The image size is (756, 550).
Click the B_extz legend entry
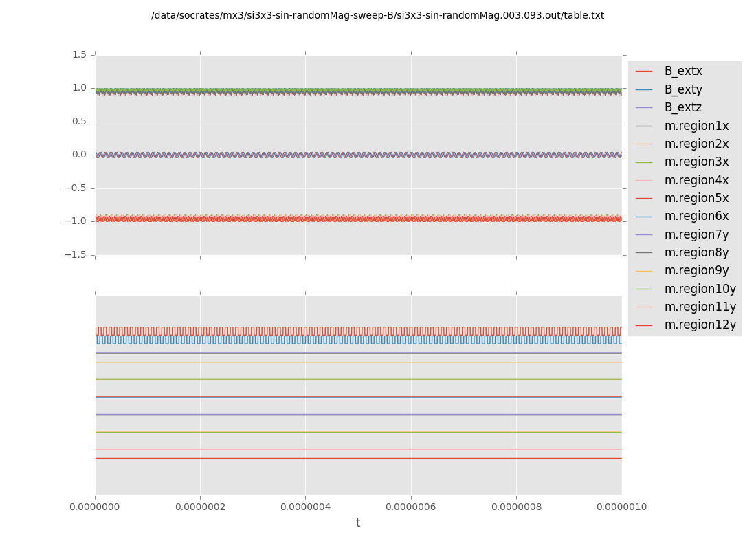[682, 108]
